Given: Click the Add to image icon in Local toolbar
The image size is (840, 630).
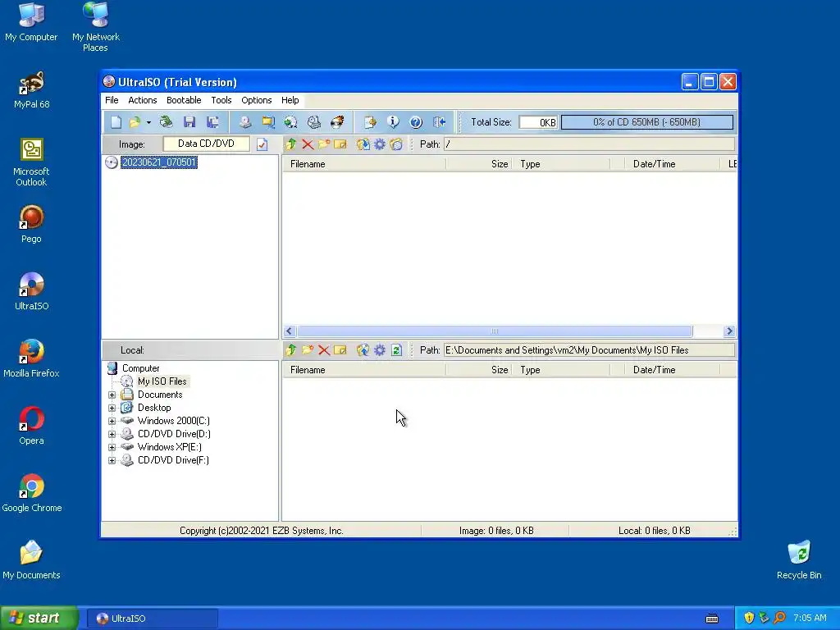Looking at the screenshot, I should 363,349.
